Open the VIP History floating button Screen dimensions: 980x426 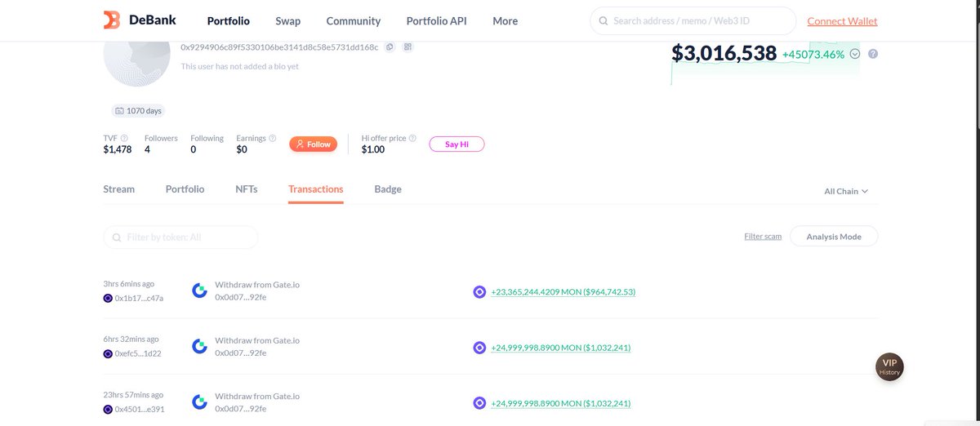point(889,366)
